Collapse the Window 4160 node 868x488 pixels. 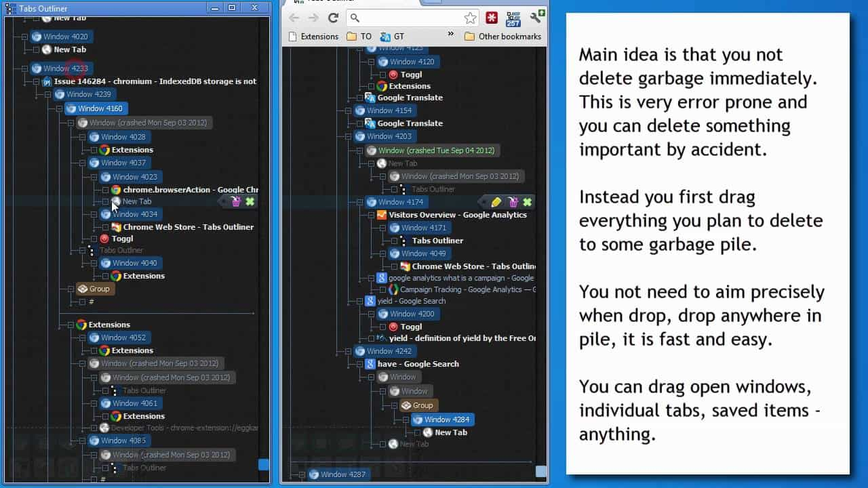tap(59, 108)
